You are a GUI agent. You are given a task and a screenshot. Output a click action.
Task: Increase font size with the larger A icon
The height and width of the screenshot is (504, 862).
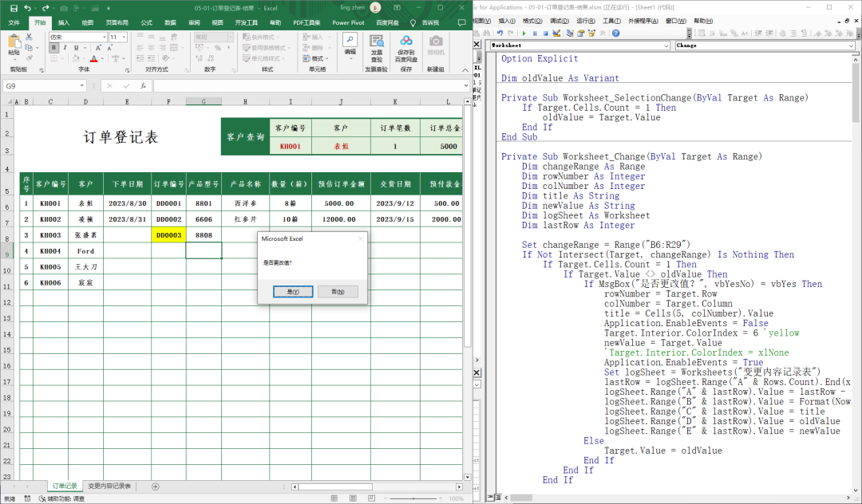[98, 48]
